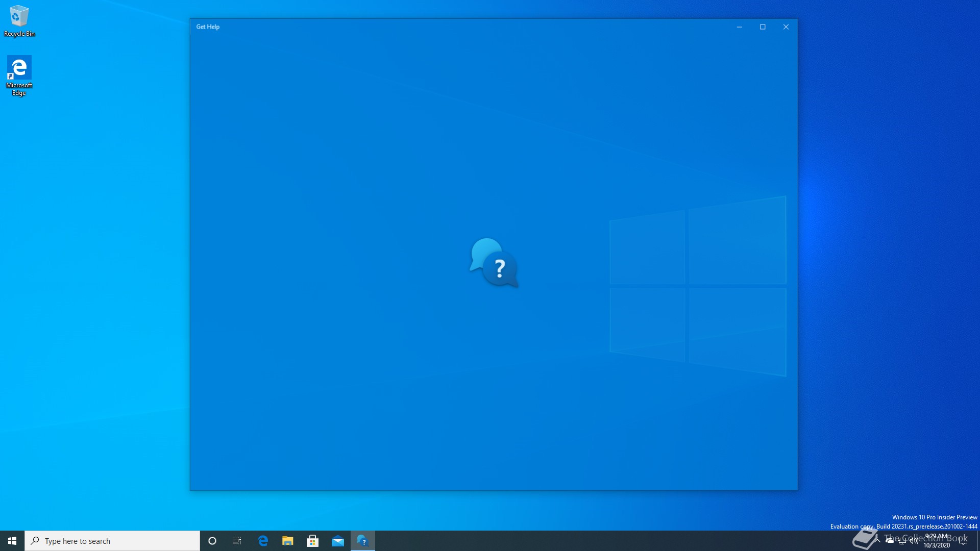Close the Get Help window
The image size is (980, 551).
point(786,27)
